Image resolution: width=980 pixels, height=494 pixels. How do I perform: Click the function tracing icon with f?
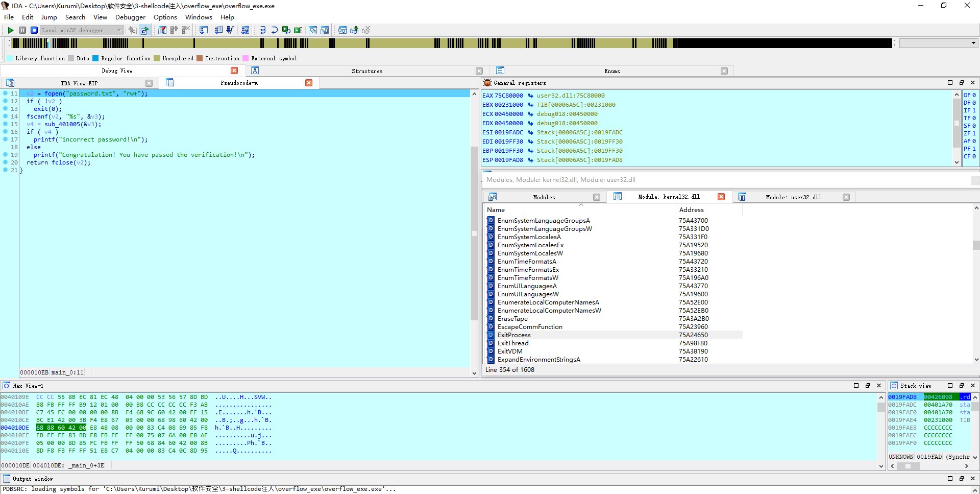230,30
